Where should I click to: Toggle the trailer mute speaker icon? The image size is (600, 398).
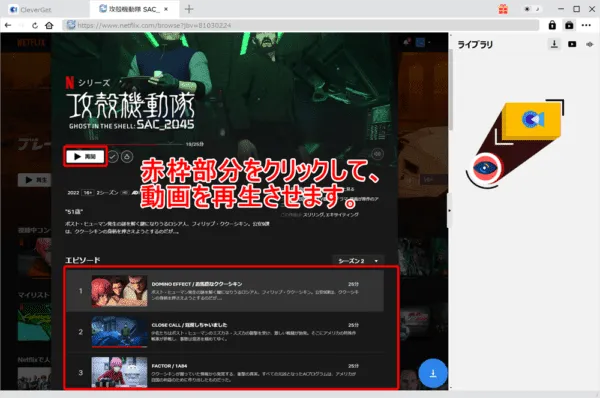point(377,154)
